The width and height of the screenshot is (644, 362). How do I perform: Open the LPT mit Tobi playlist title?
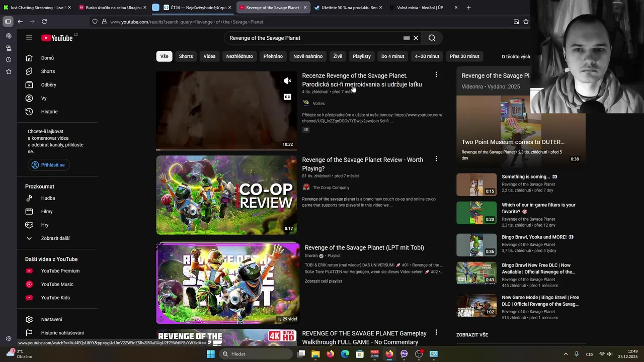(364, 247)
